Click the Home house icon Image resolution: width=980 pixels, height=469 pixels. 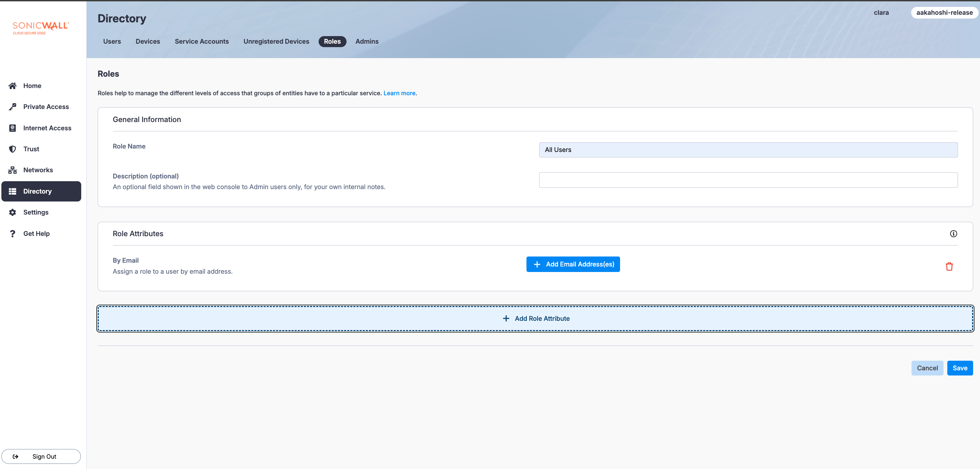[x=12, y=86]
